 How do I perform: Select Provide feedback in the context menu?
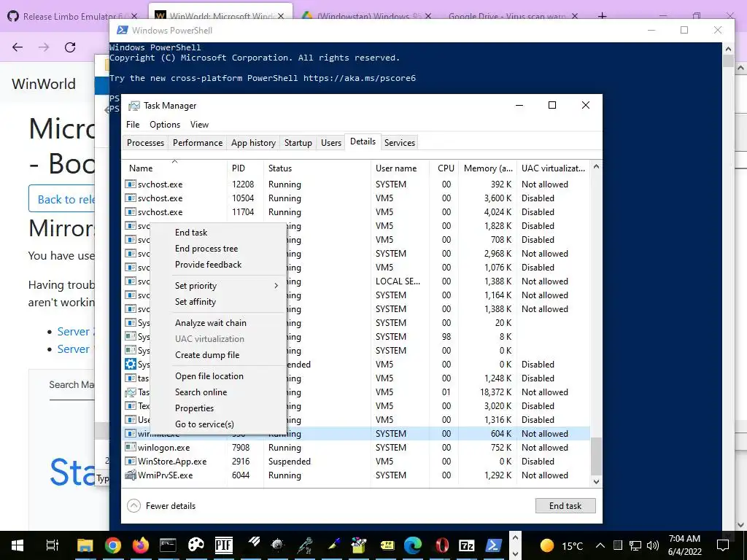click(208, 265)
